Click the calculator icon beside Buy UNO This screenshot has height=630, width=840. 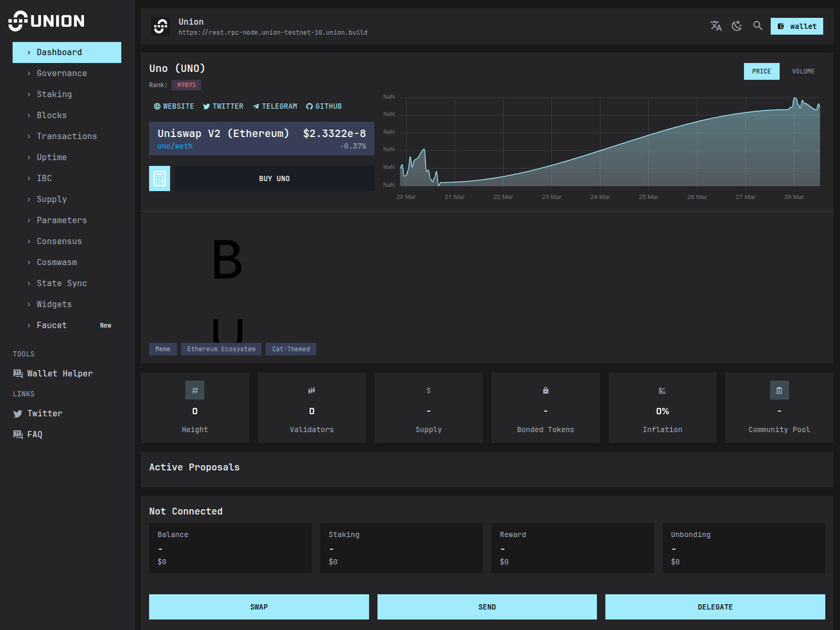(160, 178)
